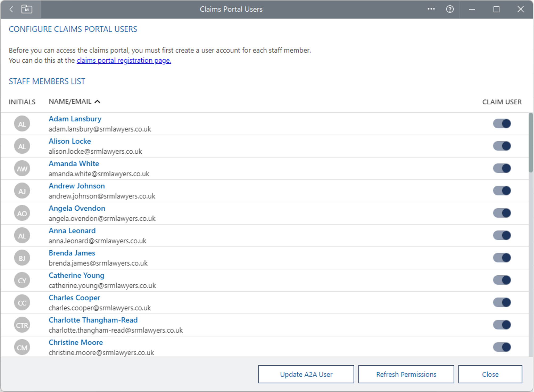Open the claims portal registration page link
This screenshot has width=534, height=392.
(124, 61)
